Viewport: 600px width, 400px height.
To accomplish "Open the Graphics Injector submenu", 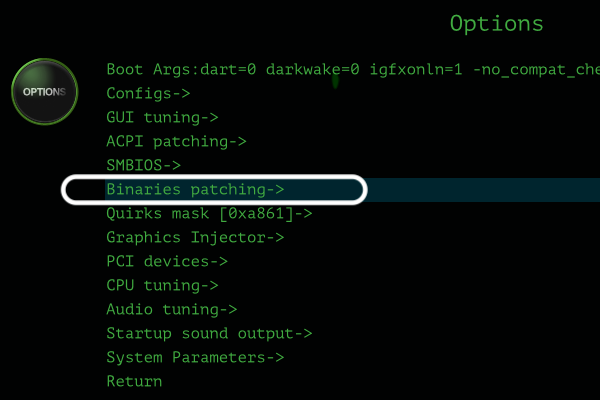I will [x=195, y=238].
